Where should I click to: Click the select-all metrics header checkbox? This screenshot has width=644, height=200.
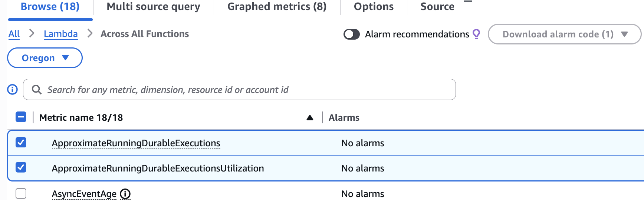click(21, 117)
